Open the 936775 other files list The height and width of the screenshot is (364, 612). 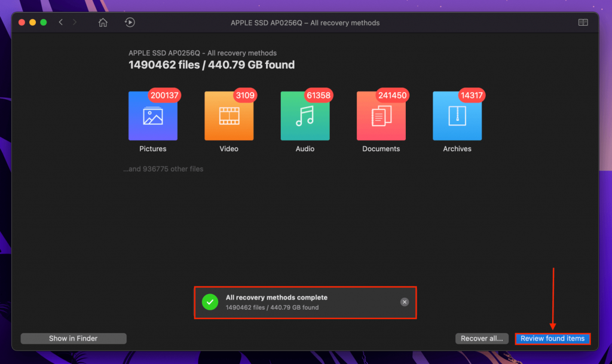pos(163,169)
